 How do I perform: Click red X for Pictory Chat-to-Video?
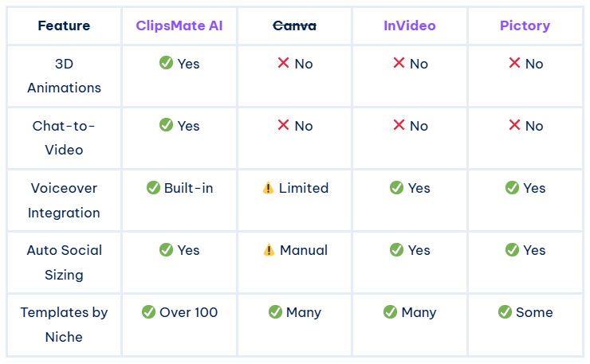(514, 125)
